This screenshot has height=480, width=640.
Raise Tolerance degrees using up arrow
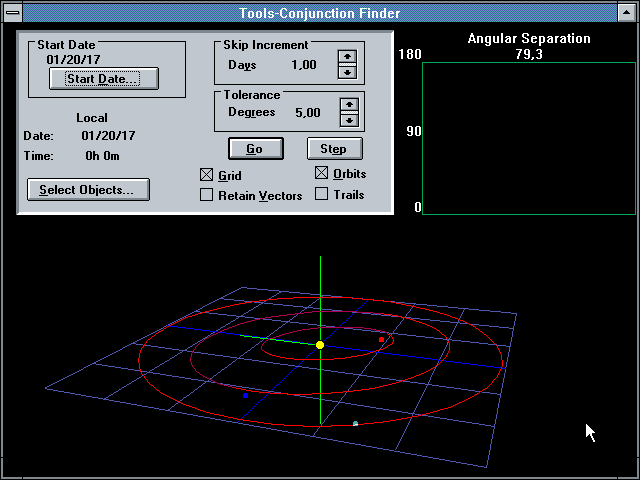[x=348, y=105]
